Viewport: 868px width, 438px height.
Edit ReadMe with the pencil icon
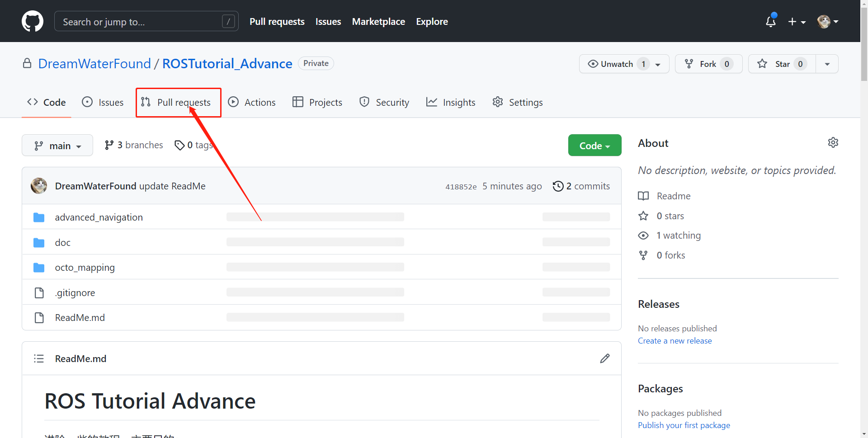[605, 358]
